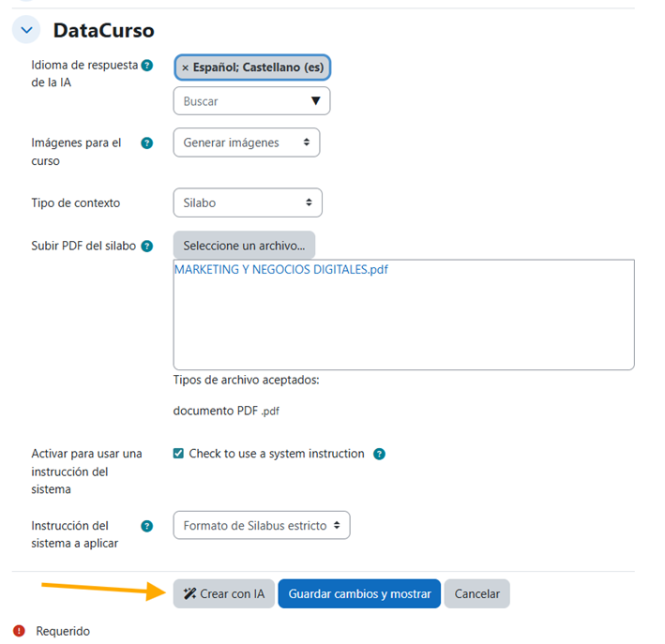Click the red Requerido exclamation icon
665x644 pixels.
(x=19, y=631)
